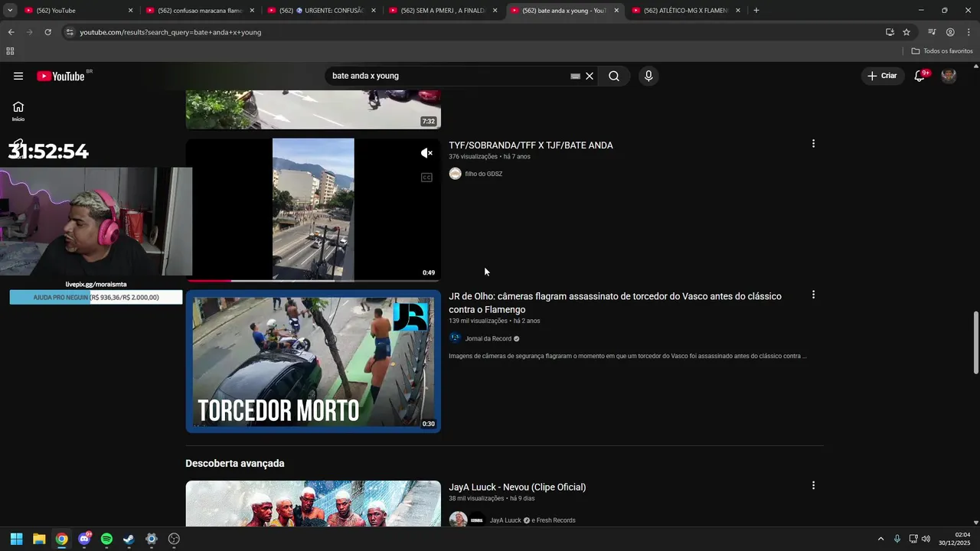Open the 7:32 video thumbnail
980x551 pixels.
313,109
